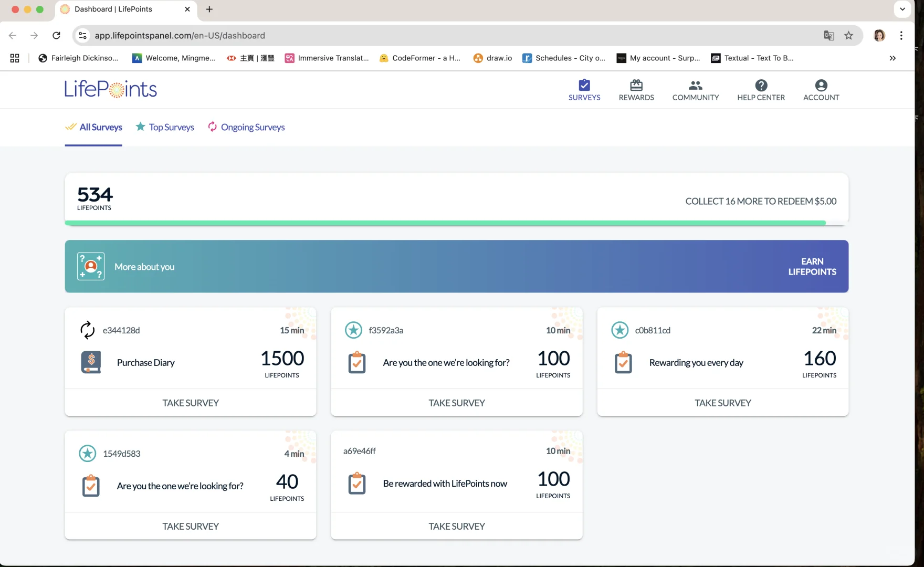This screenshot has height=567, width=924.
Task: Expand the tab search dropdown arrow
Action: pos(902,9)
